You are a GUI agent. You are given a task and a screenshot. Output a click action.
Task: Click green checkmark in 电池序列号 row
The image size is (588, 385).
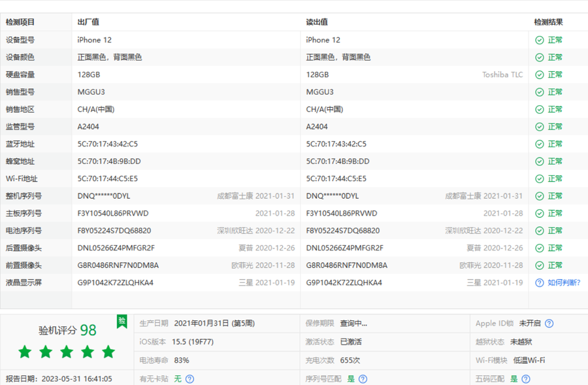pyautogui.click(x=539, y=231)
